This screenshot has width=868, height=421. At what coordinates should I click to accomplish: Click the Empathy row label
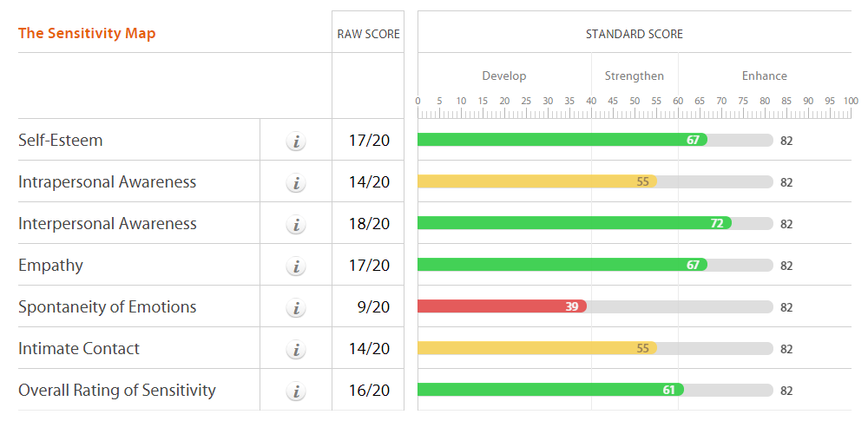coord(51,266)
